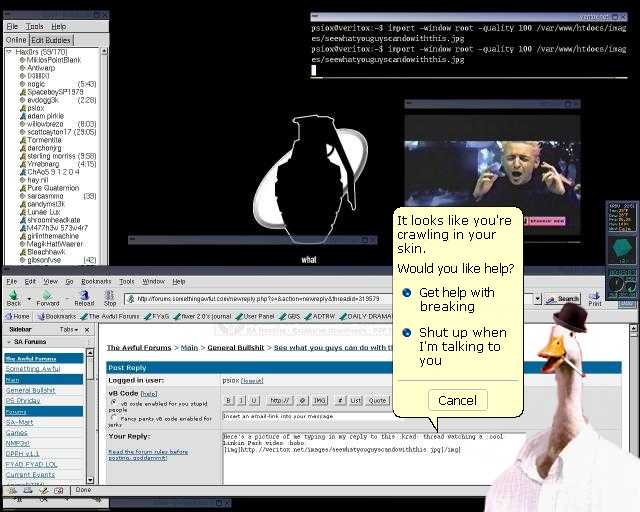This screenshot has width=640, height=512.
Task: Click the General Bullshit breadcrumb link
Action: pos(236,347)
